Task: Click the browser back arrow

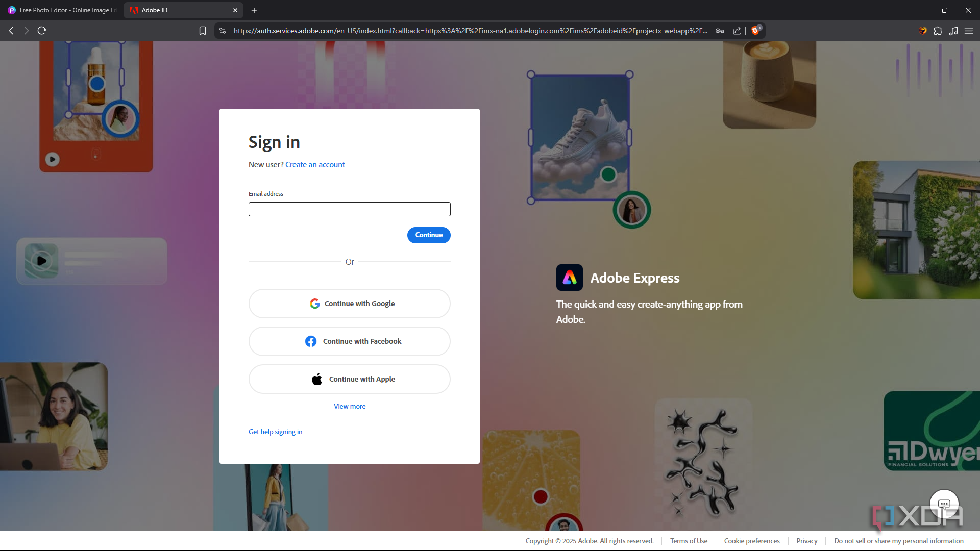Action: click(x=11, y=31)
